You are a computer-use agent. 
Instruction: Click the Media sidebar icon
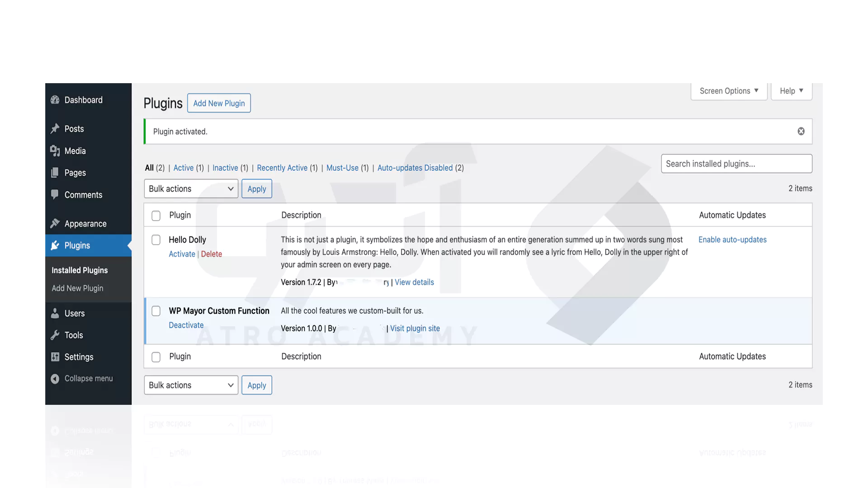tap(55, 151)
